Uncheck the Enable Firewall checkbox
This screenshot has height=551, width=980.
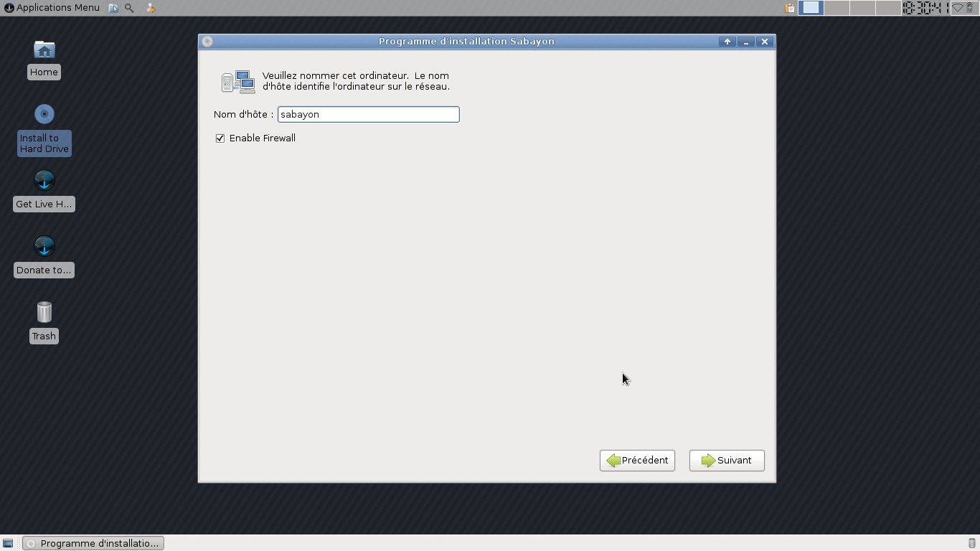(x=220, y=138)
